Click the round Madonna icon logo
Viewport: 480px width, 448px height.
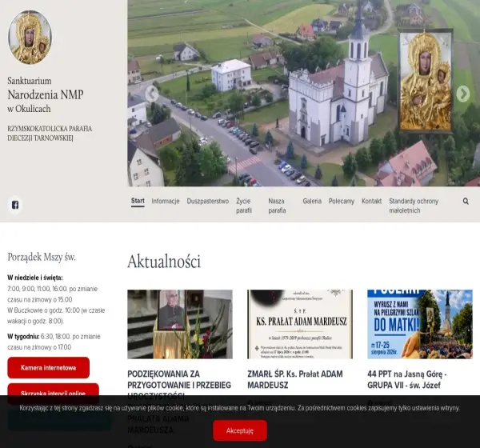(x=30, y=38)
